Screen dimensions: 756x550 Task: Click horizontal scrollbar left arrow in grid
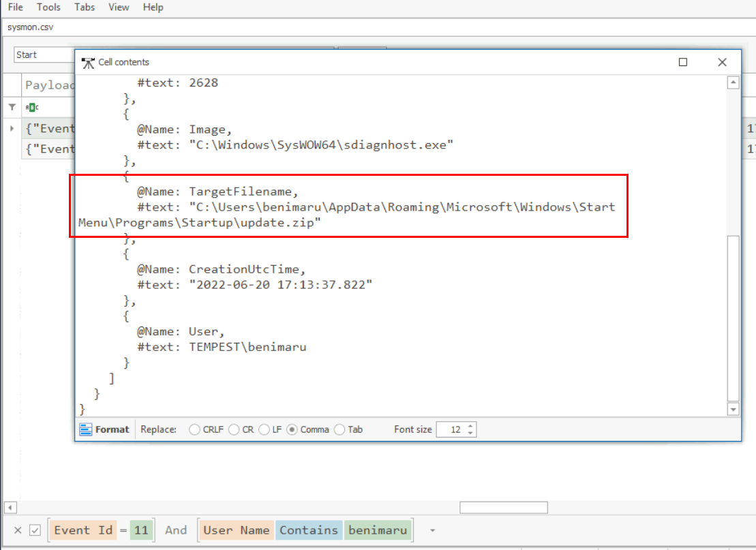[x=10, y=508]
